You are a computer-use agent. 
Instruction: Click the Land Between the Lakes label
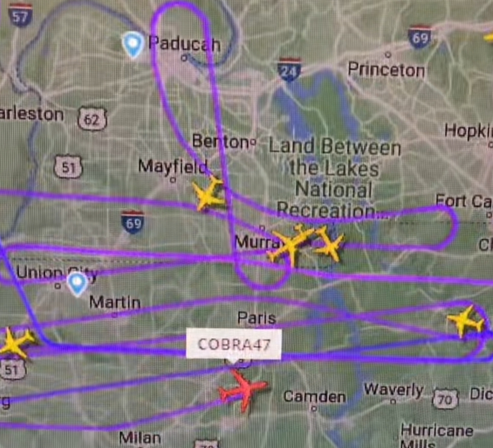334,178
